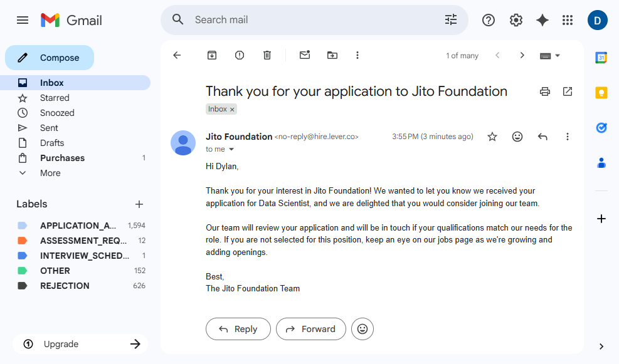Expand the More sidebar section
Viewport: 619px width, 364px height.
pos(50,173)
